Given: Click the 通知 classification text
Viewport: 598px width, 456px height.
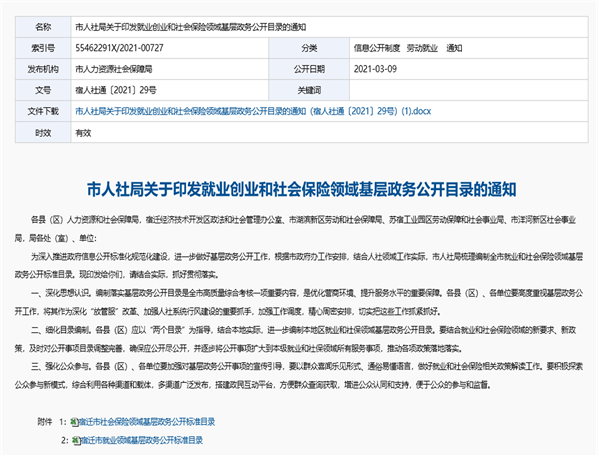Looking at the screenshot, I should (454, 48).
